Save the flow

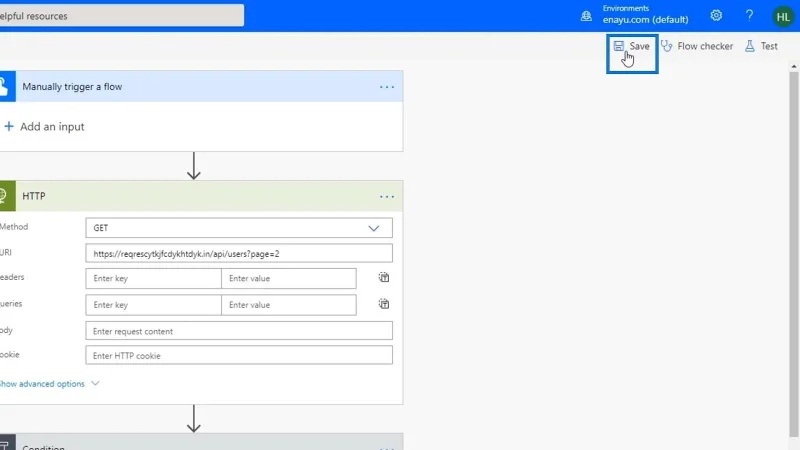point(632,46)
